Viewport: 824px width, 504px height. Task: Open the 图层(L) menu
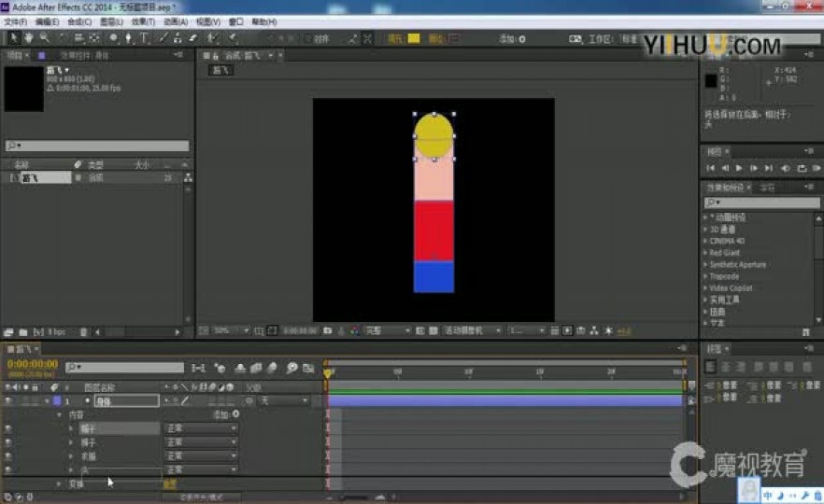[111, 21]
